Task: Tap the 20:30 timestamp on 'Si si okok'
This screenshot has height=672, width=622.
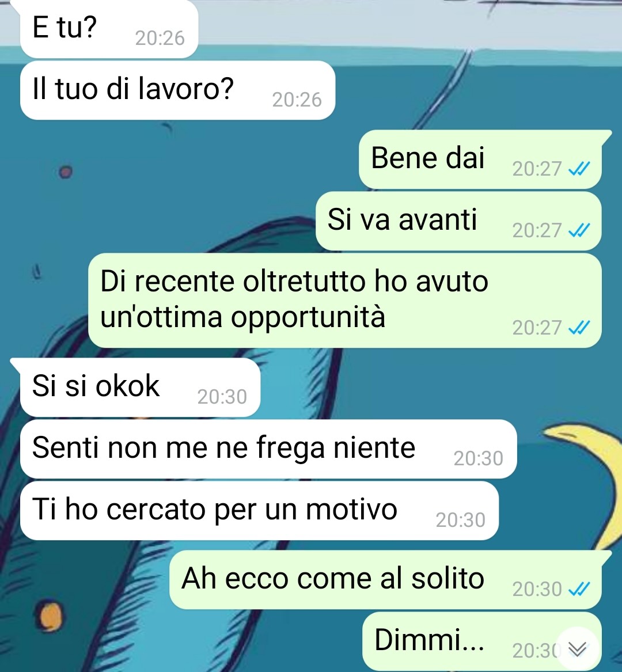Action: (x=222, y=397)
